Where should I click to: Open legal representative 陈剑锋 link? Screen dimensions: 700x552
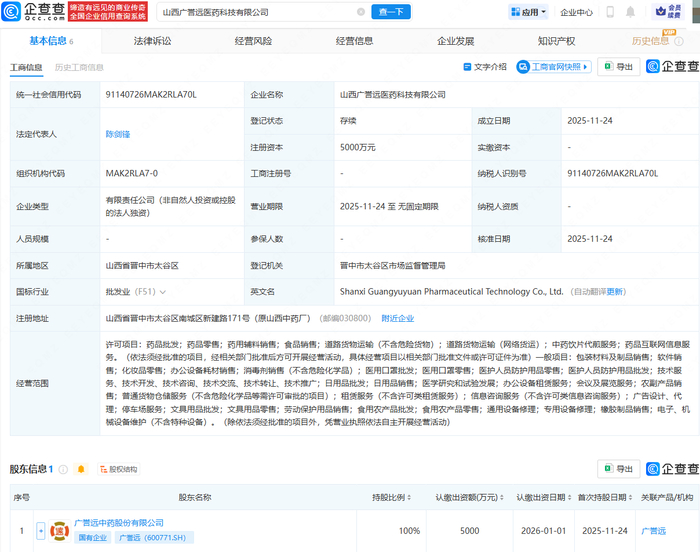pos(118,133)
